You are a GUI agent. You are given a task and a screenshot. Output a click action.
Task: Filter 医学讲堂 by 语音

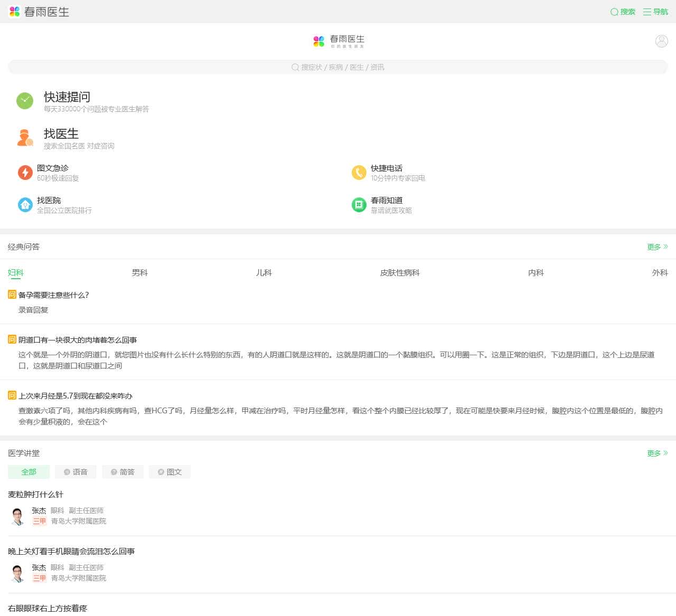(x=76, y=472)
